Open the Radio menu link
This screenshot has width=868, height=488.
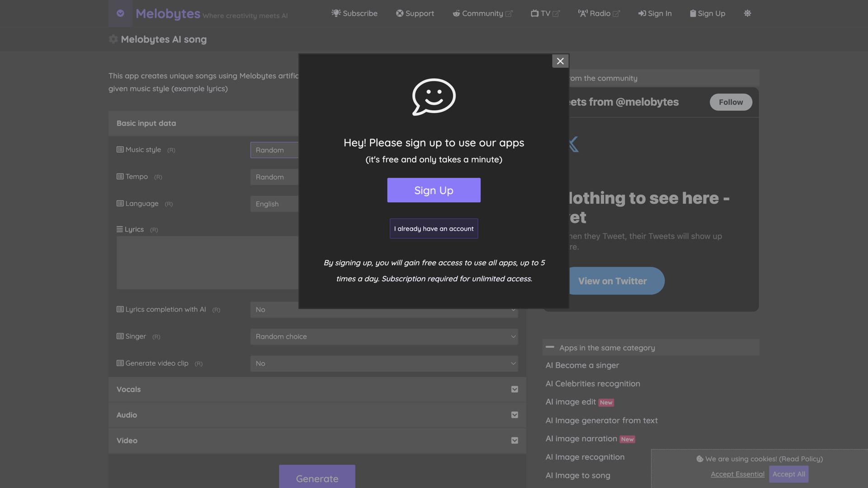(x=599, y=14)
